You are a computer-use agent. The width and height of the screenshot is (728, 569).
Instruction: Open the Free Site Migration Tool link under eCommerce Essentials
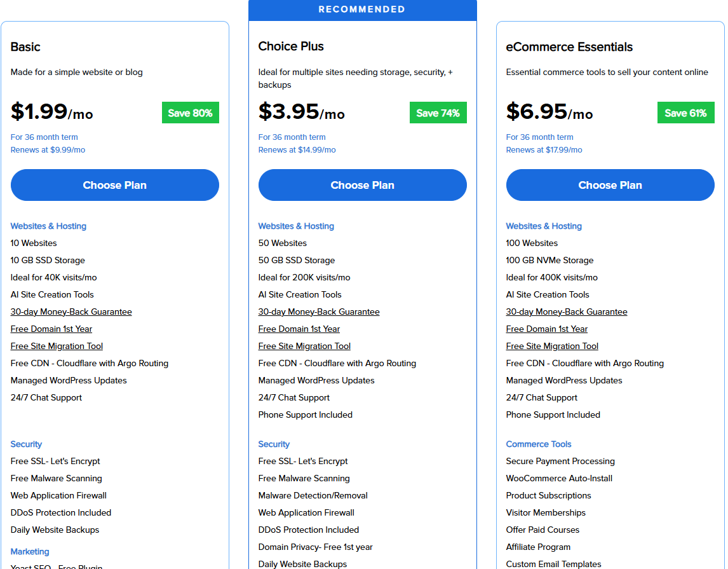[551, 346]
